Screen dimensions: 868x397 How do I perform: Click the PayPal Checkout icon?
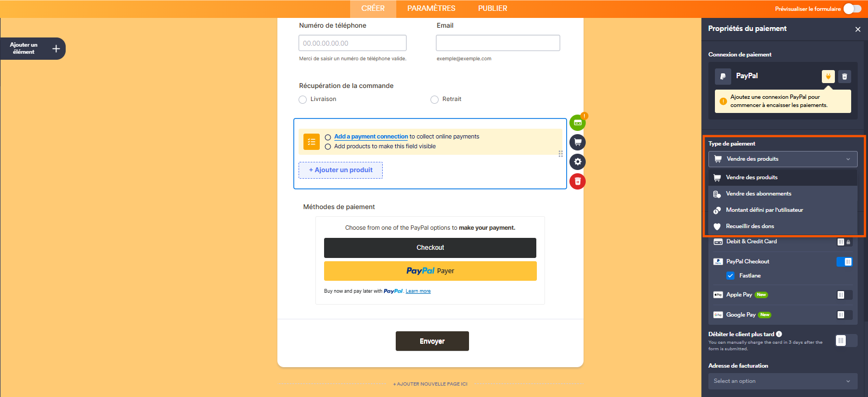click(718, 261)
